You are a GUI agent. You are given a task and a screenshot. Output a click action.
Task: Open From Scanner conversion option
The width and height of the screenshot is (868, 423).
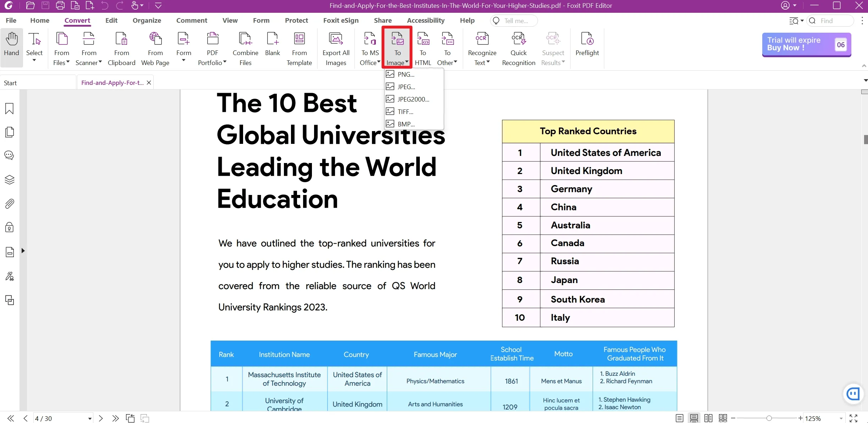(x=88, y=48)
